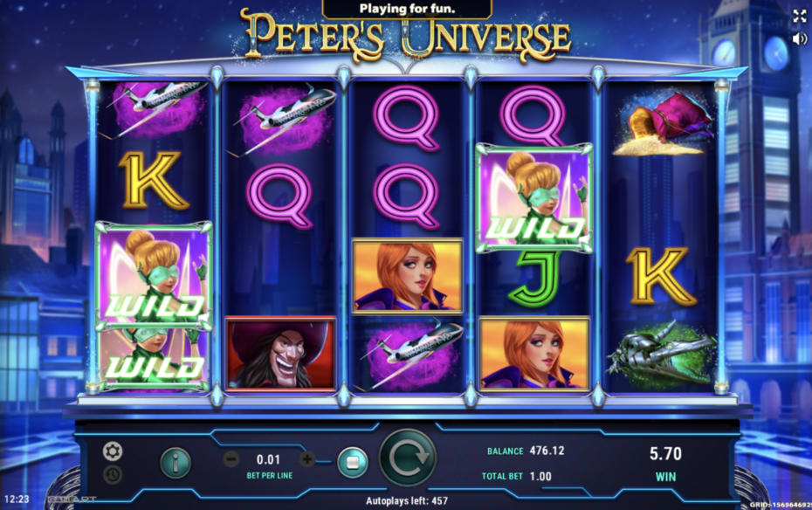812x510 pixels.
Task: Click the Captain Hook symbol
Action: point(280,354)
